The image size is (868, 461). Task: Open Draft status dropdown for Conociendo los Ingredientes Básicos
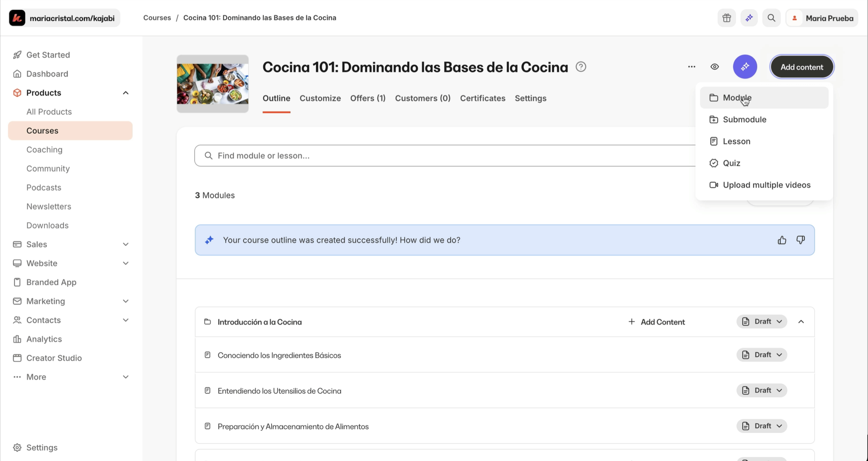click(x=762, y=355)
